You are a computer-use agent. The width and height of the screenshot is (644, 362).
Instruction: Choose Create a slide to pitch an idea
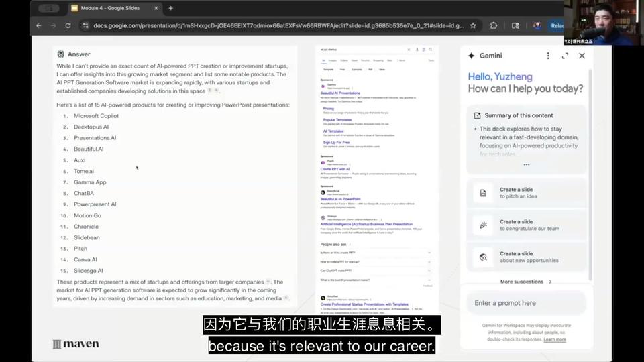[x=526, y=193]
